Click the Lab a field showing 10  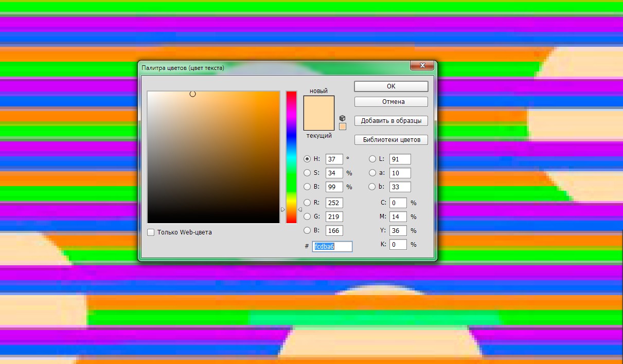point(400,173)
